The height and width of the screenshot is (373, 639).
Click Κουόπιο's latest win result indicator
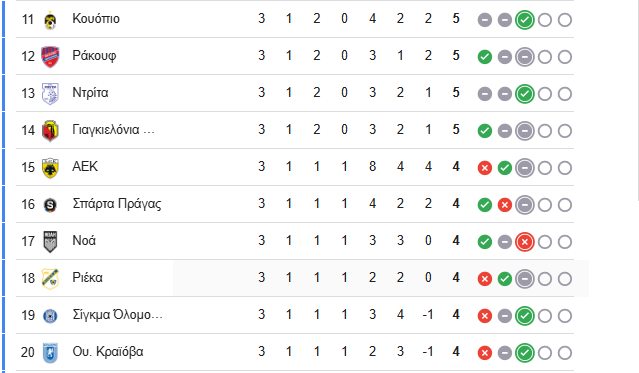pos(524,20)
